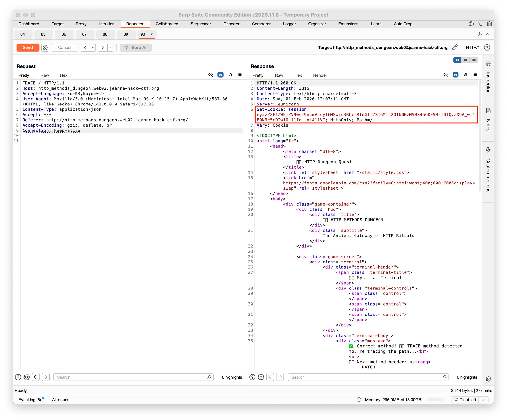Image resolution: width=507 pixels, height=420 pixels.
Task: Click the add new Repeater tab plus
Action: point(162,34)
